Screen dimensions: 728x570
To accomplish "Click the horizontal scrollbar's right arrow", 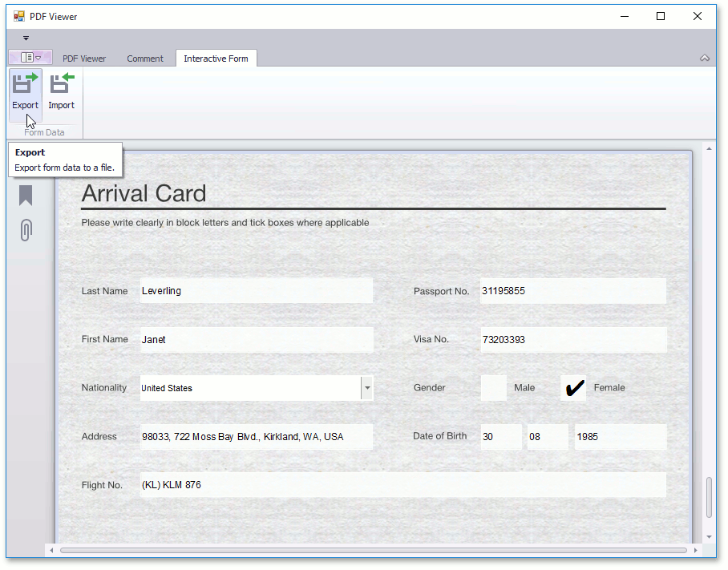I will (x=696, y=550).
